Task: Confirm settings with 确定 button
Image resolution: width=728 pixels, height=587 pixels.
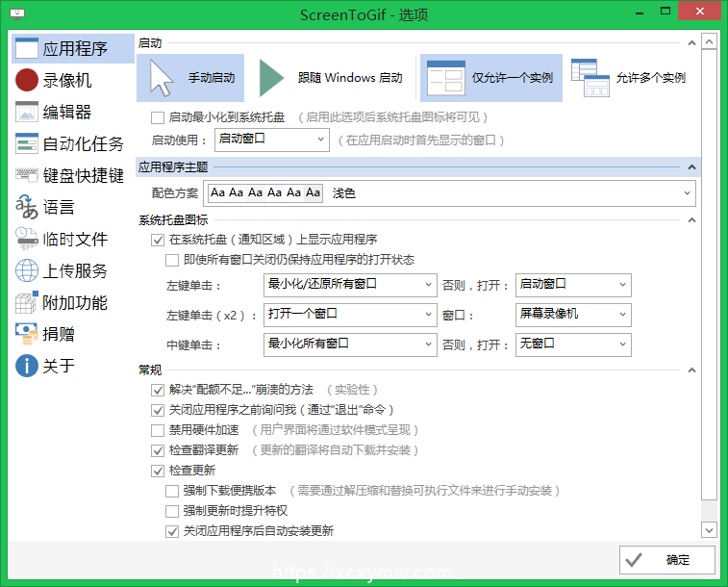Action: click(666, 560)
